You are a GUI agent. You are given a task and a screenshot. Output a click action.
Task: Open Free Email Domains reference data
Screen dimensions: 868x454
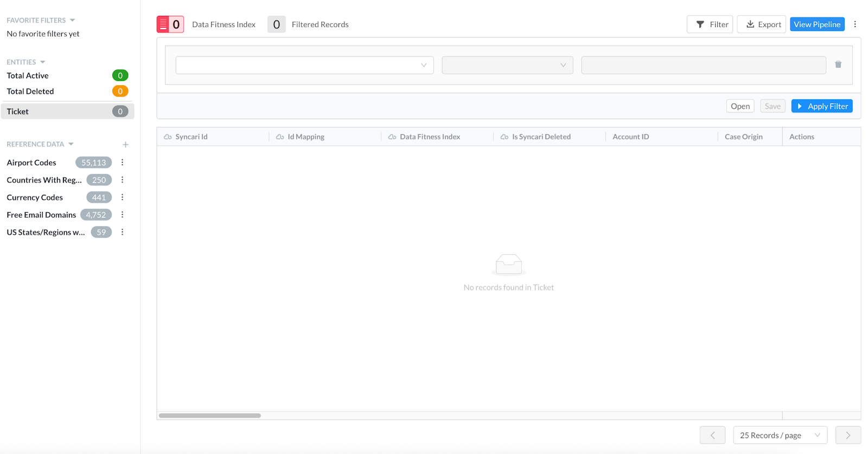tap(41, 215)
